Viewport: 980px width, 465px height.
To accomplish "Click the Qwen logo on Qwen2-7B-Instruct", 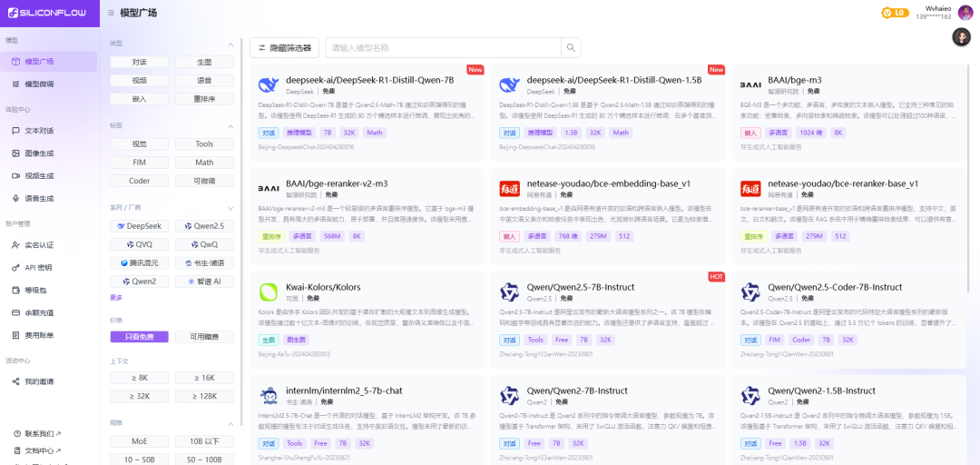I will pyautogui.click(x=509, y=396).
